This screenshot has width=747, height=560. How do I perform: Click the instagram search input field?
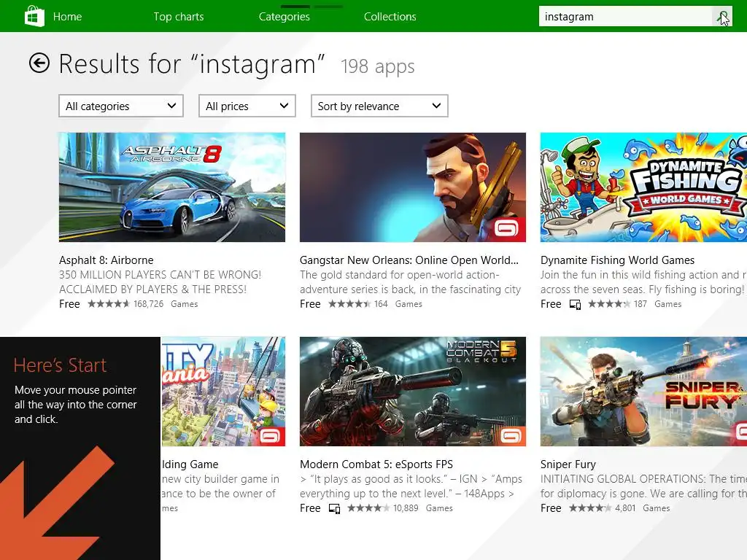coord(625,17)
